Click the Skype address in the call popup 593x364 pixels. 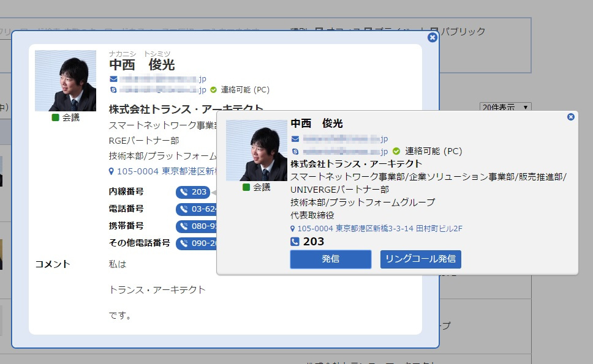[346, 152]
